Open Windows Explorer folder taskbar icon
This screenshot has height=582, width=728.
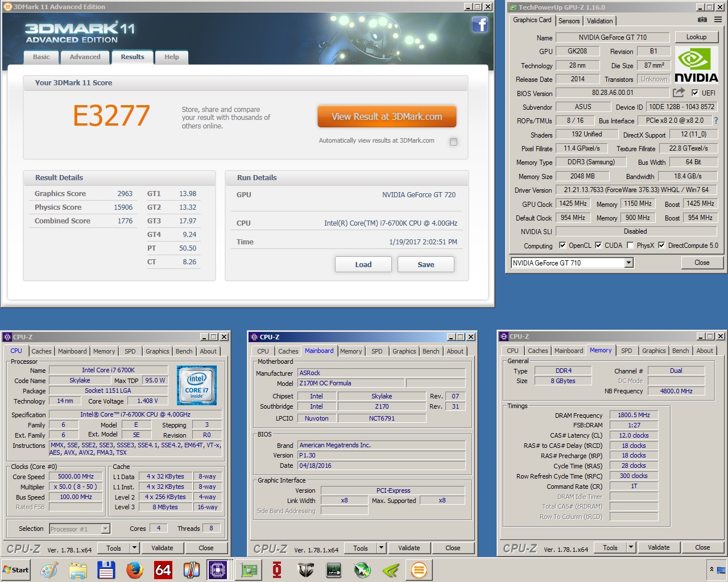tap(78, 569)
